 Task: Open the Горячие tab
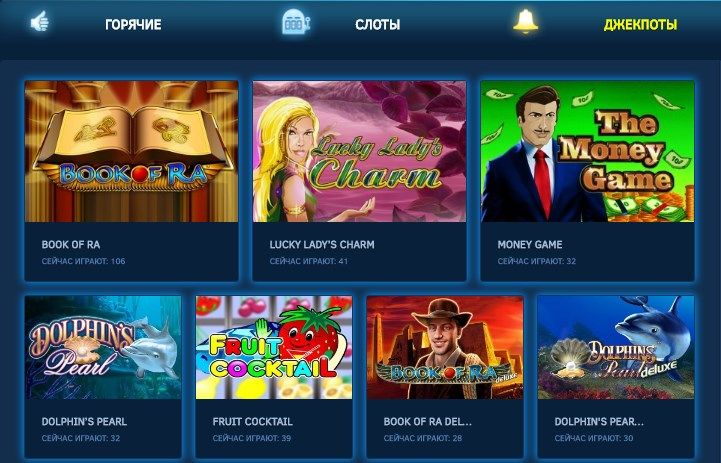[133, 24]
